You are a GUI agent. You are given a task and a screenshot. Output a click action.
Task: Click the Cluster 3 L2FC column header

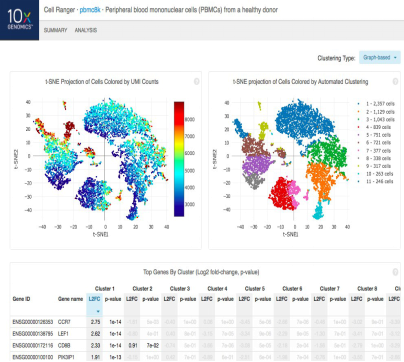point(169,299)
